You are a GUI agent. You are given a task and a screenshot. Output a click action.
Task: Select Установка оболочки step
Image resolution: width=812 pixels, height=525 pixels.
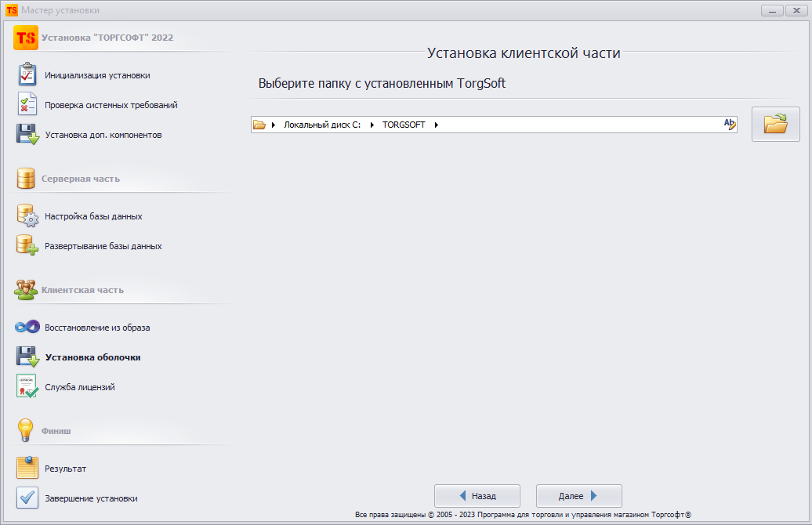point(92,357)
